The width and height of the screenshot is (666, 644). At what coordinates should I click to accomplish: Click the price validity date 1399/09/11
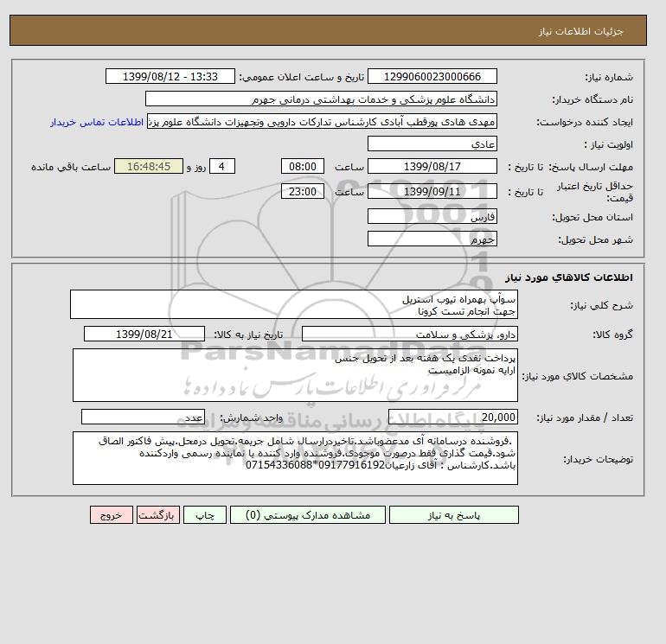click(432, 191)
